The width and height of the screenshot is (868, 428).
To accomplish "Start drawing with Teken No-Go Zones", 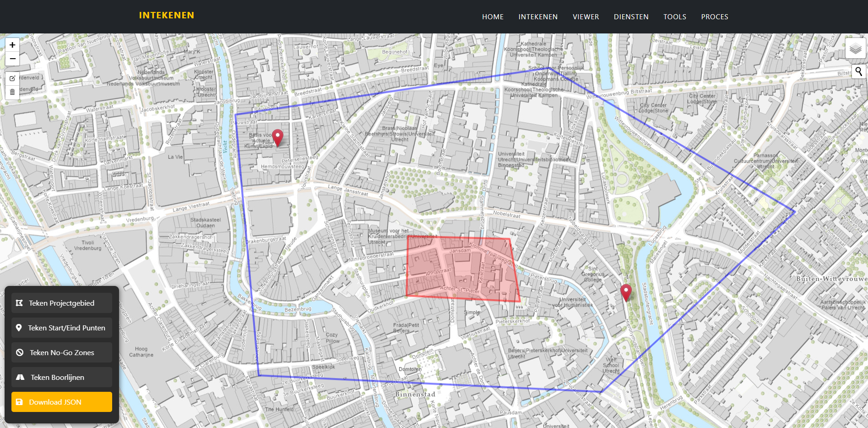I will click(62, 352).
